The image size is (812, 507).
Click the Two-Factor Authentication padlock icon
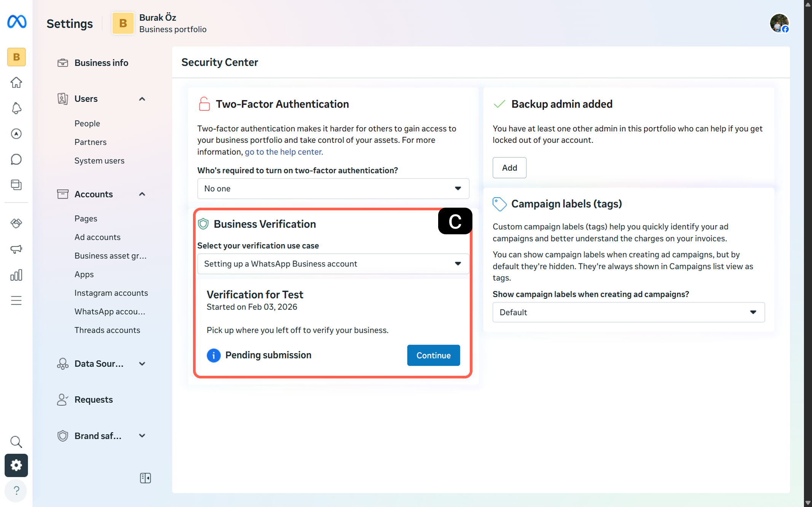tap(204, 104)
